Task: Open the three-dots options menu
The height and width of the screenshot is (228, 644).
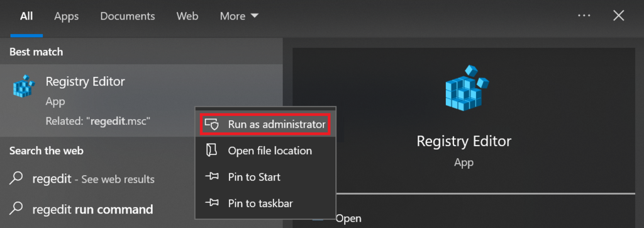Action: (584, 16)
